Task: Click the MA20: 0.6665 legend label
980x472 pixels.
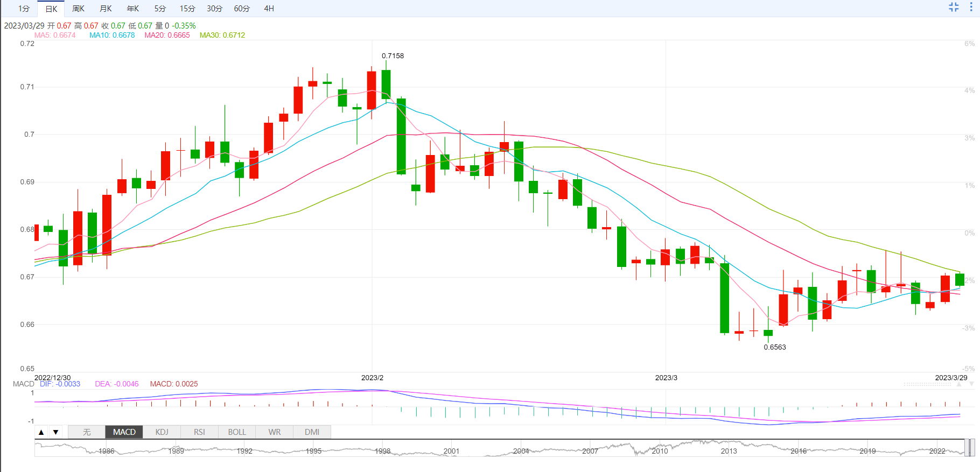Action: (x=167, y=35)
